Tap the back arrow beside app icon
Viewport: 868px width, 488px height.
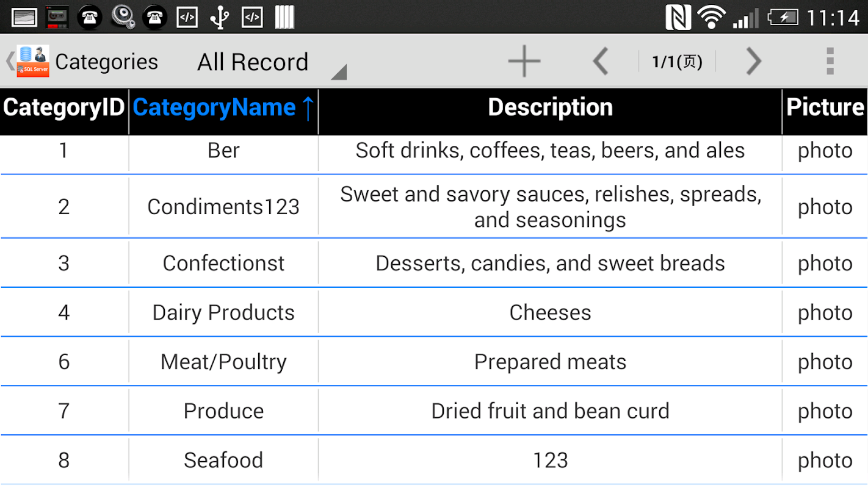tap(10, 61)
